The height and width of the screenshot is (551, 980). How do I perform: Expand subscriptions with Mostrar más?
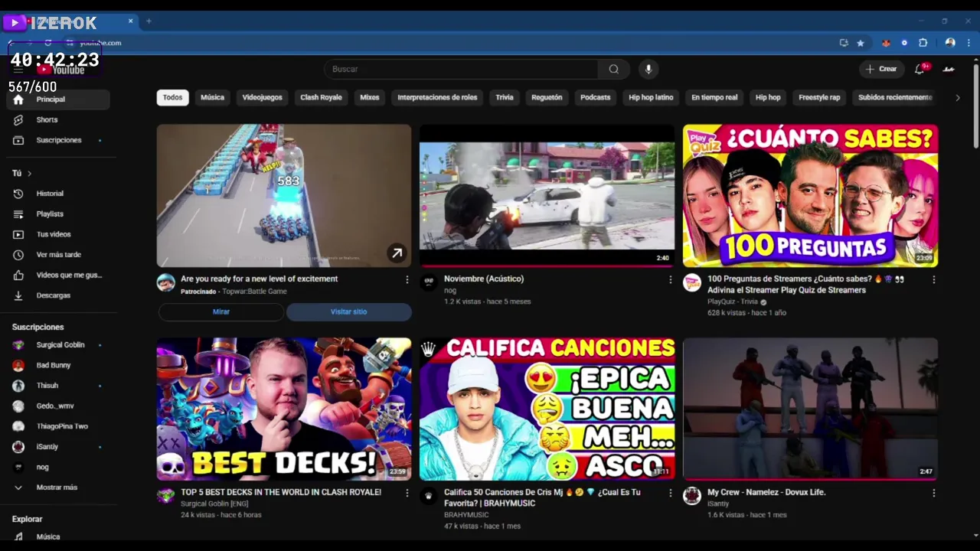55,487
